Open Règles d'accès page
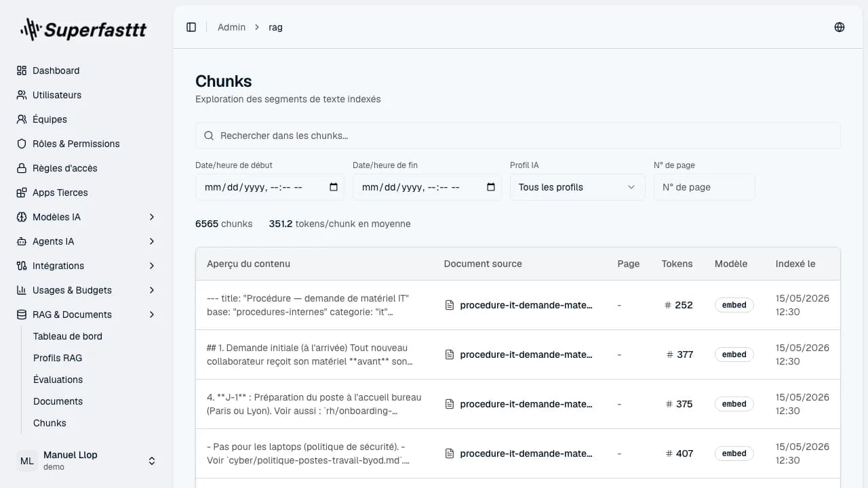The image size is (868, 488). click(87, 168)
